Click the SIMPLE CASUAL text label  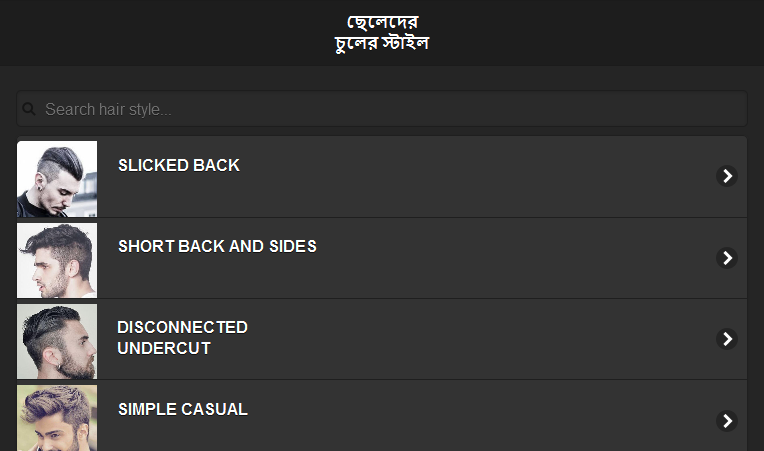(x=183, y=409)
